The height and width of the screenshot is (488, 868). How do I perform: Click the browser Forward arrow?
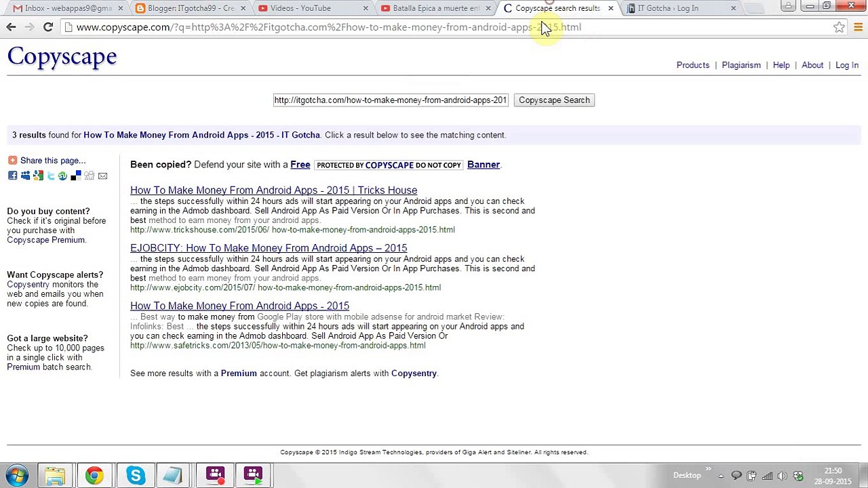click(29, 27)
